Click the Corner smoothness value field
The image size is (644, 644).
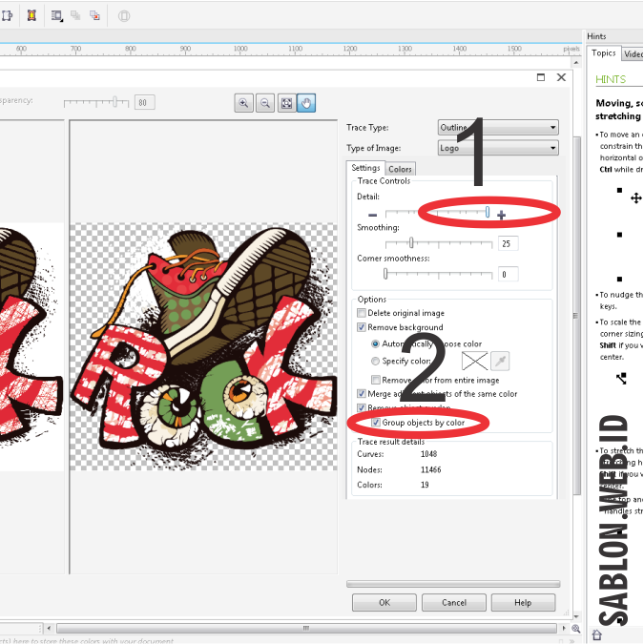point(509,275)
